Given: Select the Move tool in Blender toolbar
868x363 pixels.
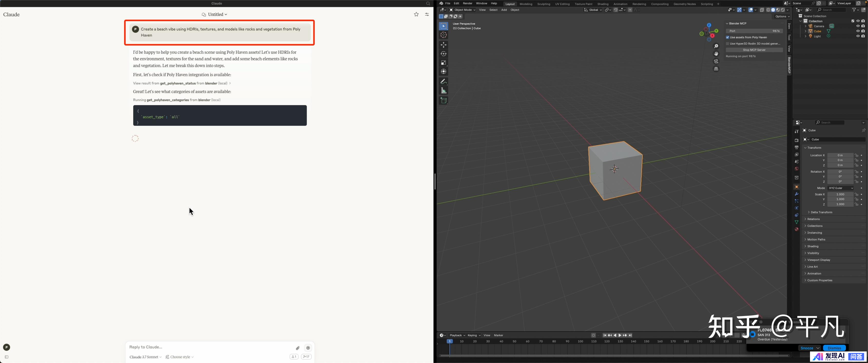Looking at the screenshot, I should click(443, 45).
